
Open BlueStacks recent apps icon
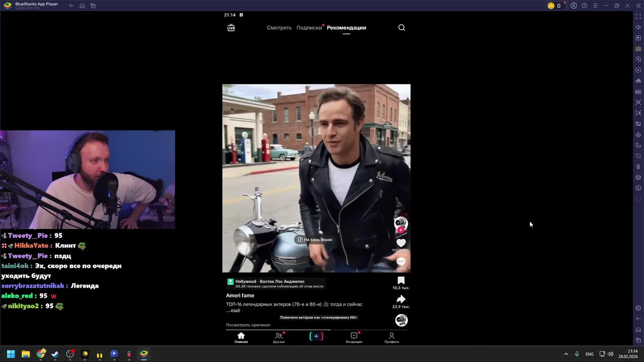point(93,6)
